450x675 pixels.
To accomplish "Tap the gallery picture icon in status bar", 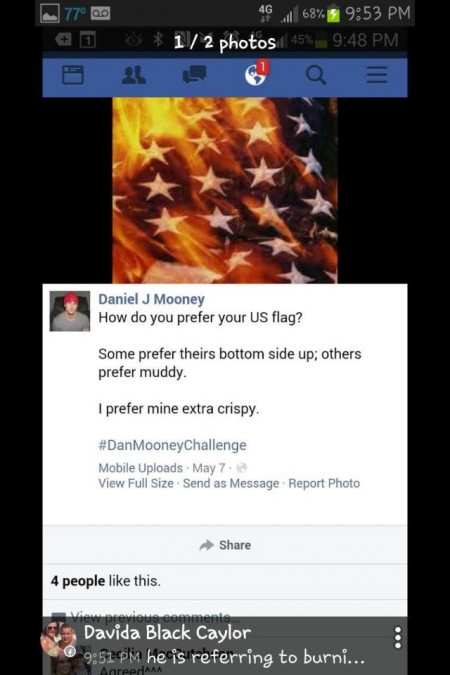I will [x=50, y=13].
